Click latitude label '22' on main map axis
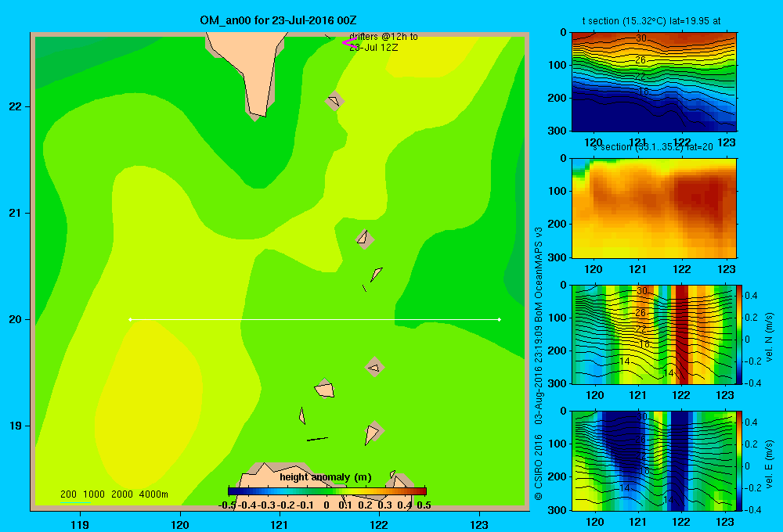The height and width of the screenshot is (532, 783). pyautogui.click(x=16, y=106)
